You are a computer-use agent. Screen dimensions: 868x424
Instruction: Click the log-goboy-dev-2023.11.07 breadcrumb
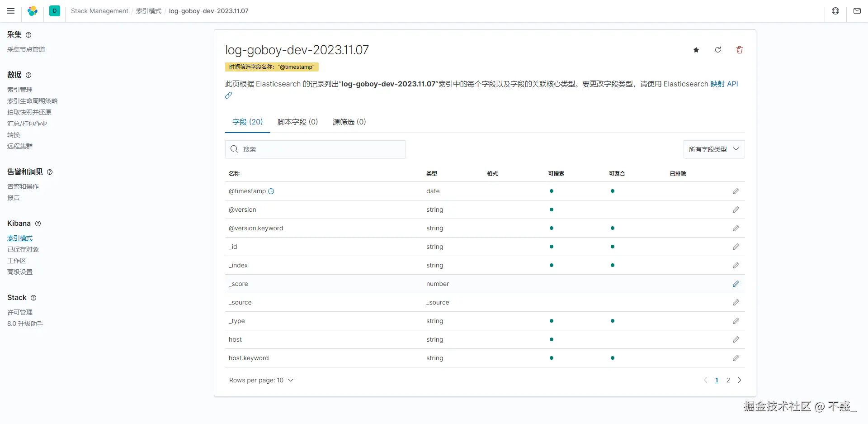pyautogui.click(x=209, y=11)
